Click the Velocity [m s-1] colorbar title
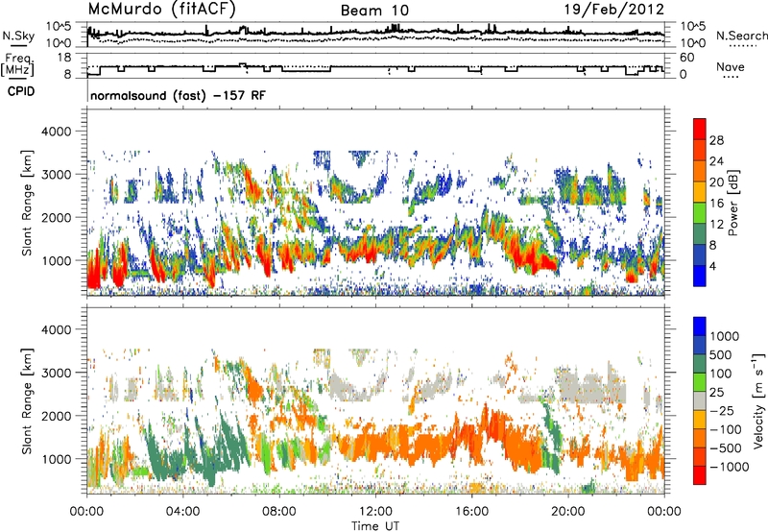Image resolution: width=768 pixels, height=532 pixels. click(758, 400)
